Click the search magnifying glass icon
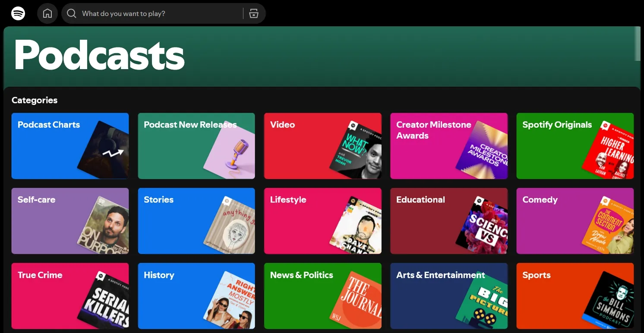The image size is (644, 333). (x=71, y=13)
